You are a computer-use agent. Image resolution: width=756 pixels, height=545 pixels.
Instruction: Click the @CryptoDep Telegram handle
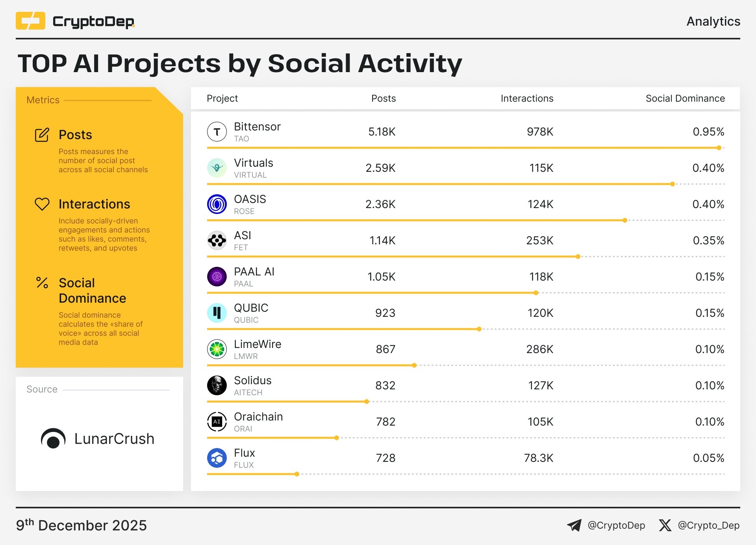(x=617, y=525)
